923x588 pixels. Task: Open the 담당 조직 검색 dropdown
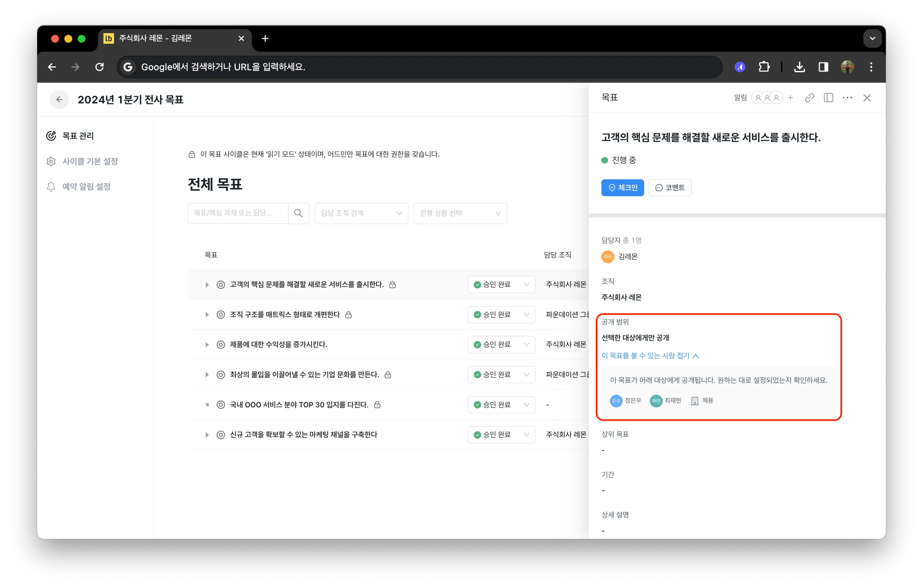pyautogui.click(x=361, y=213)
